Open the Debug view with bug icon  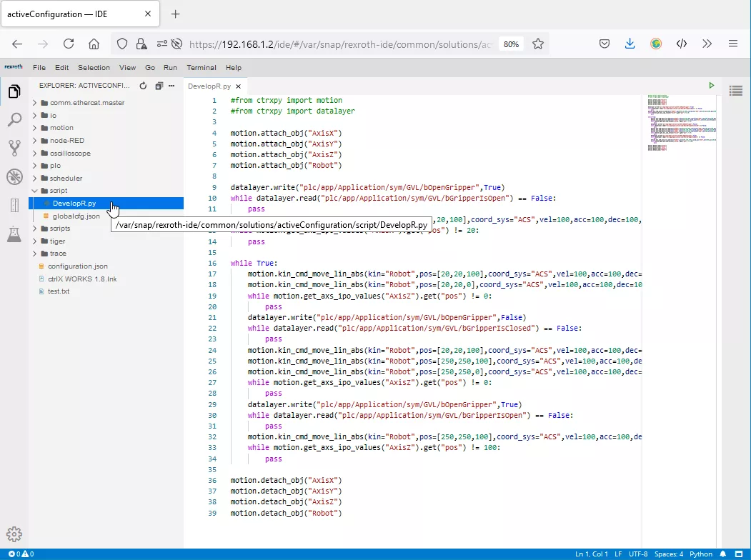click(x=14, y=177)
